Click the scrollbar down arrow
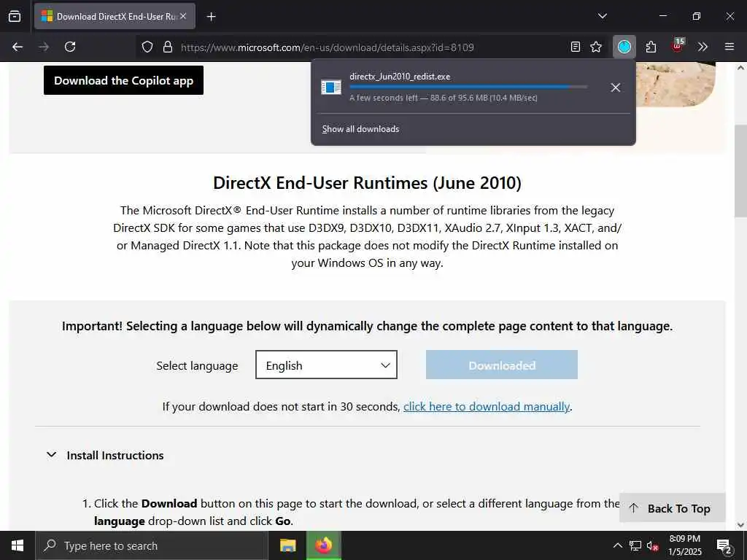The height and width of the screenshot is (560, 747). 740,525
